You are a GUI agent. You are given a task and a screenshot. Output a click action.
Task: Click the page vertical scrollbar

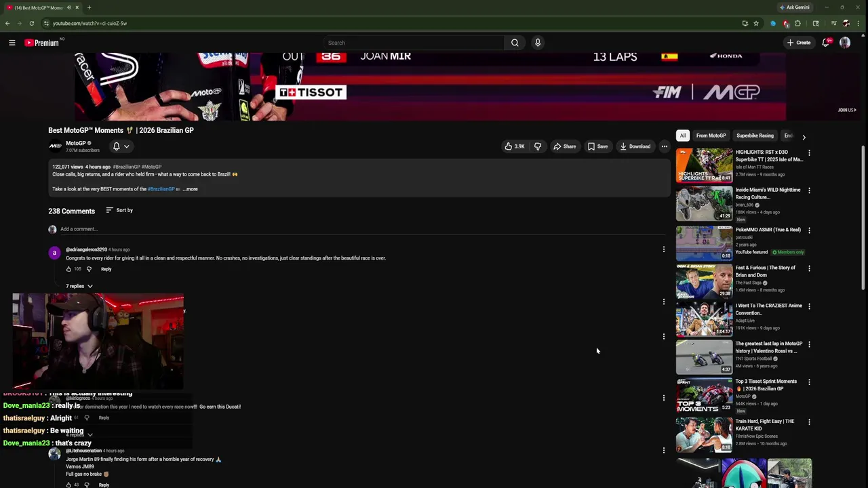863,217
